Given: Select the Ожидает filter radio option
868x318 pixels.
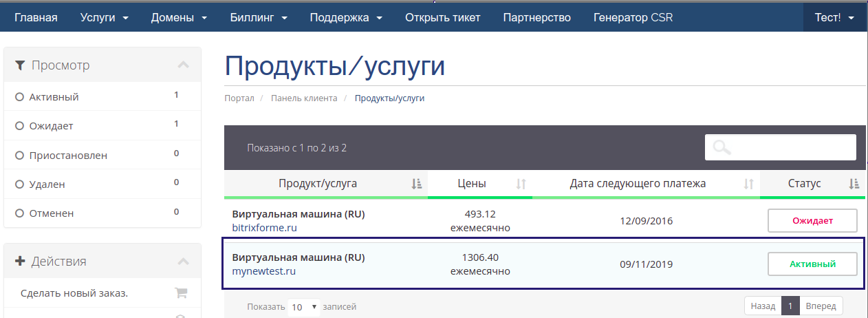Looking at the screenshot, I should [x=19, y=126].
